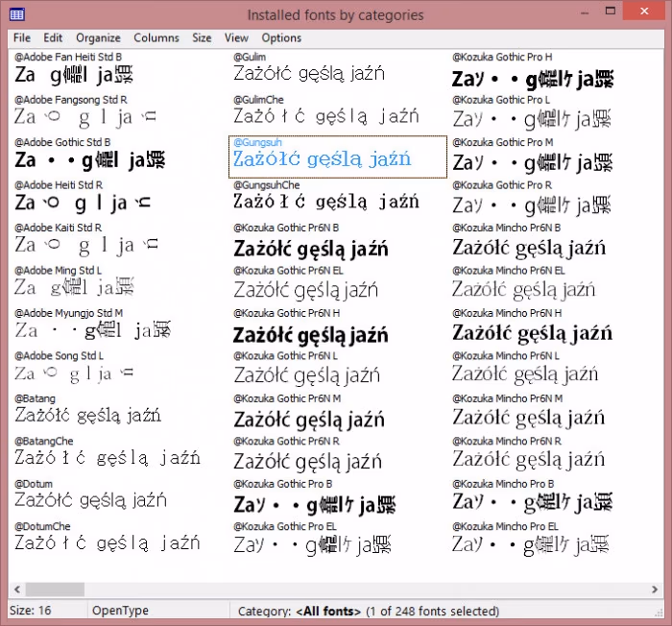
Task: Select the @Gulim font entry
Action: tap(338, 71)
